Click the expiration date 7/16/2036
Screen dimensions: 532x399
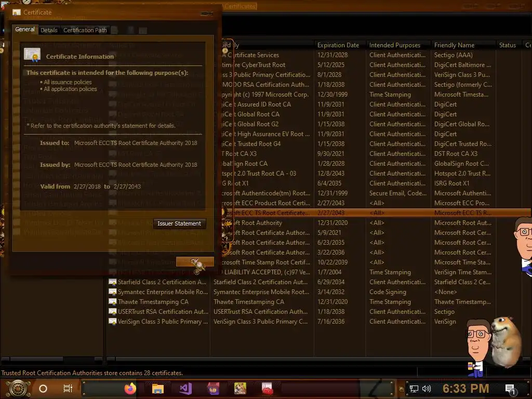point(330,321)
